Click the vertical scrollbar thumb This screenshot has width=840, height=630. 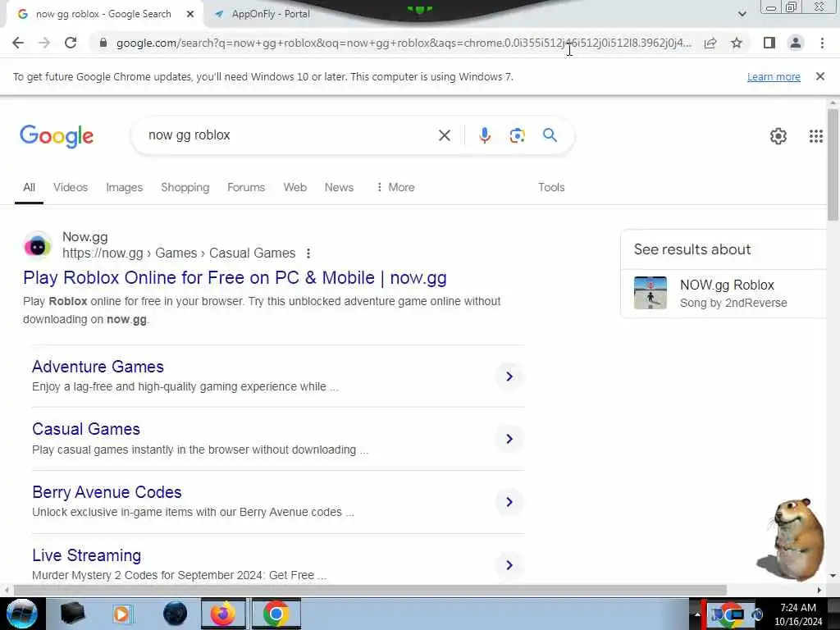[833, 164]
